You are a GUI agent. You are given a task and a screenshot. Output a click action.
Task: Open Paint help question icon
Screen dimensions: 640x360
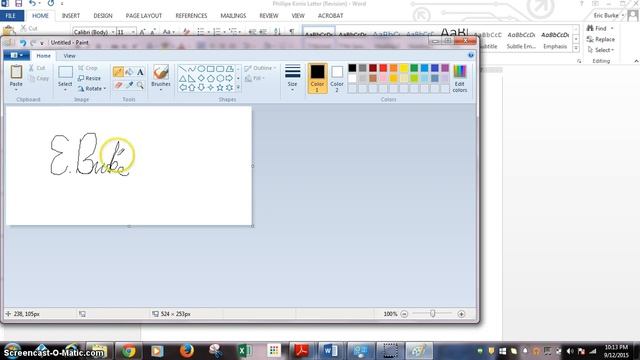[x=471, y=55]
